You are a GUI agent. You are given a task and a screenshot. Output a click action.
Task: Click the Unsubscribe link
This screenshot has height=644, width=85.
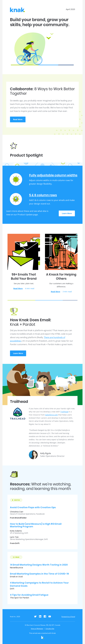click(50, 629)
